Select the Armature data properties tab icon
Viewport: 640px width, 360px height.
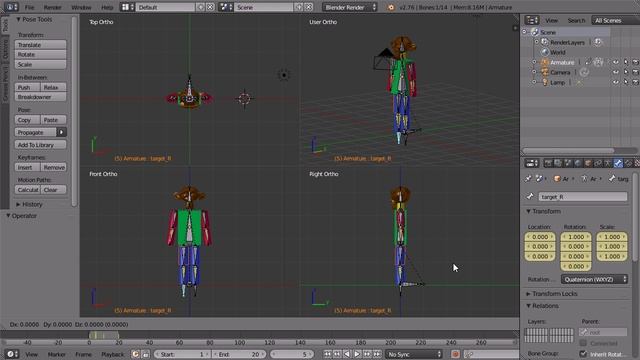pos(608,163)
